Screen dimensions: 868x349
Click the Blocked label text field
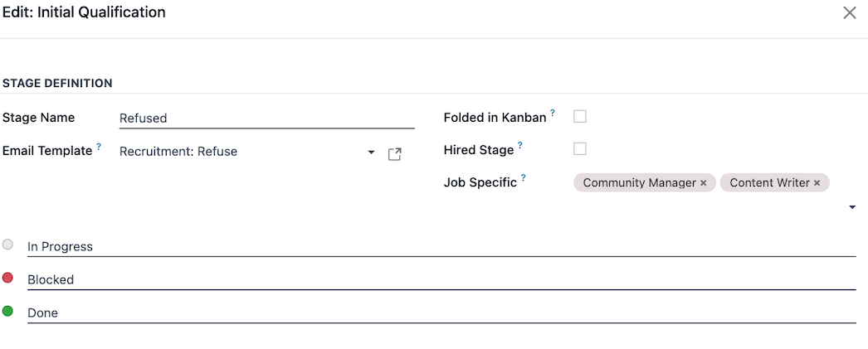(440, 279)
